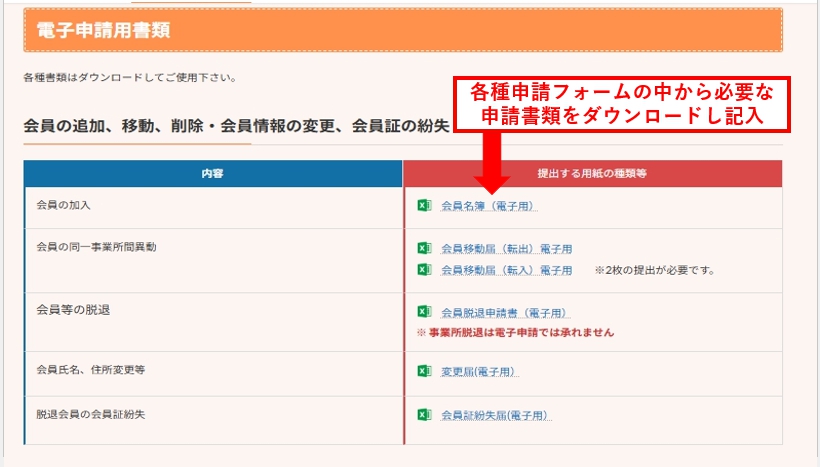Image resolution: width=820 pixels, height=467 pixels.
Task: Click the orange 電子申請用書類 banner
Action: (x=402, y=30)
